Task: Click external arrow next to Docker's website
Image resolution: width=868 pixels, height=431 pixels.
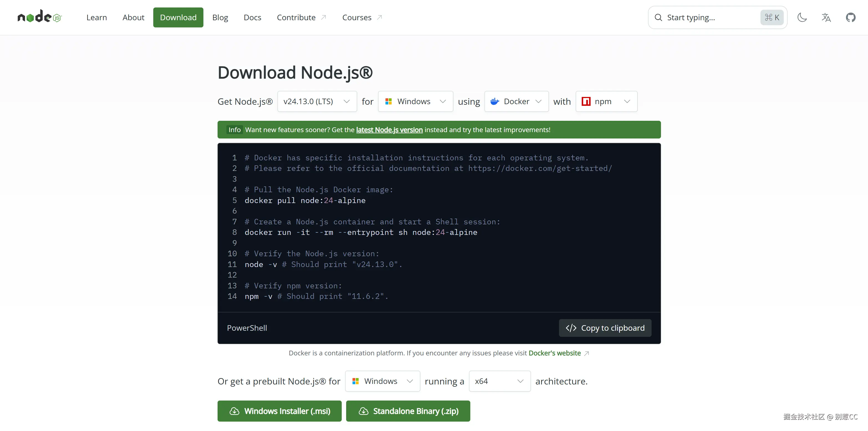Action: (587, 353)
